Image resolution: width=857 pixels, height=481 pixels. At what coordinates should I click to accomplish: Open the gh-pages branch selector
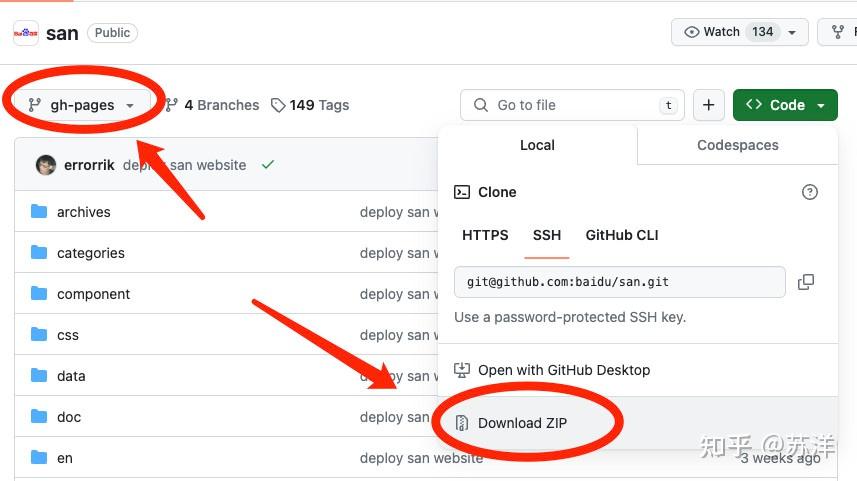(x=82, y=105)
